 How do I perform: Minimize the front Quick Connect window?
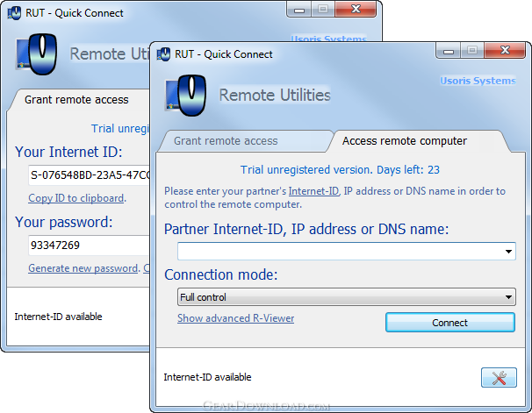(449, 51)
